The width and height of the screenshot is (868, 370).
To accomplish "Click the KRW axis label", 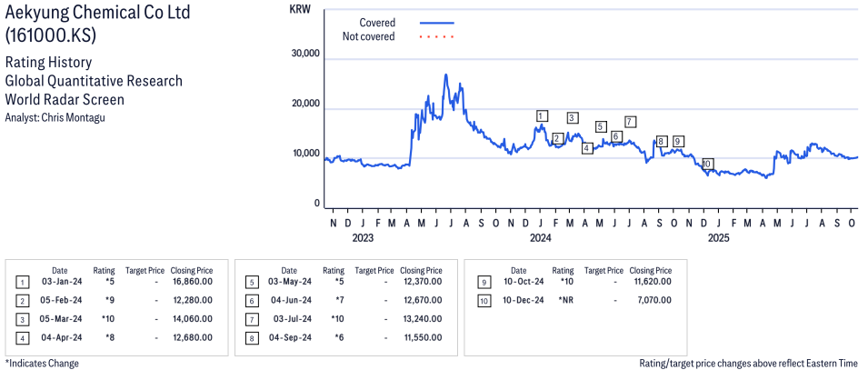I will pyautogui.click(x=298, y=8).
